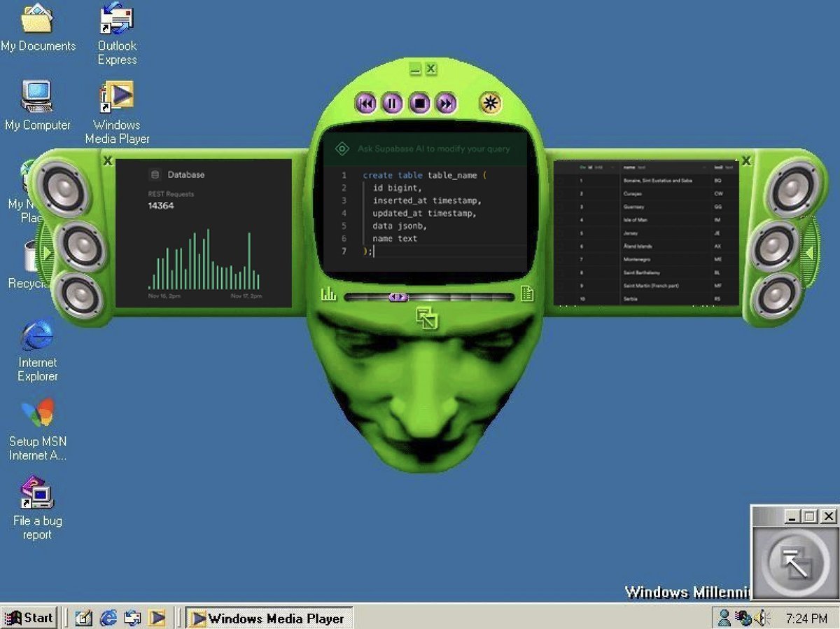
Task: Open Setup MSN Internet Access icon
Action: 38,429
